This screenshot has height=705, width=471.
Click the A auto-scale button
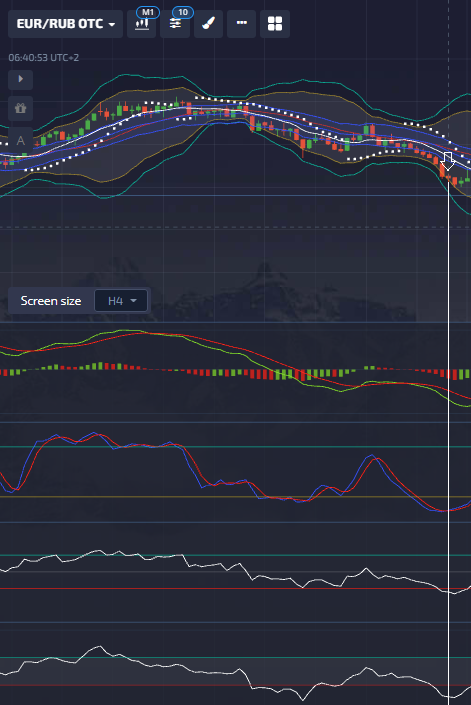21,140
